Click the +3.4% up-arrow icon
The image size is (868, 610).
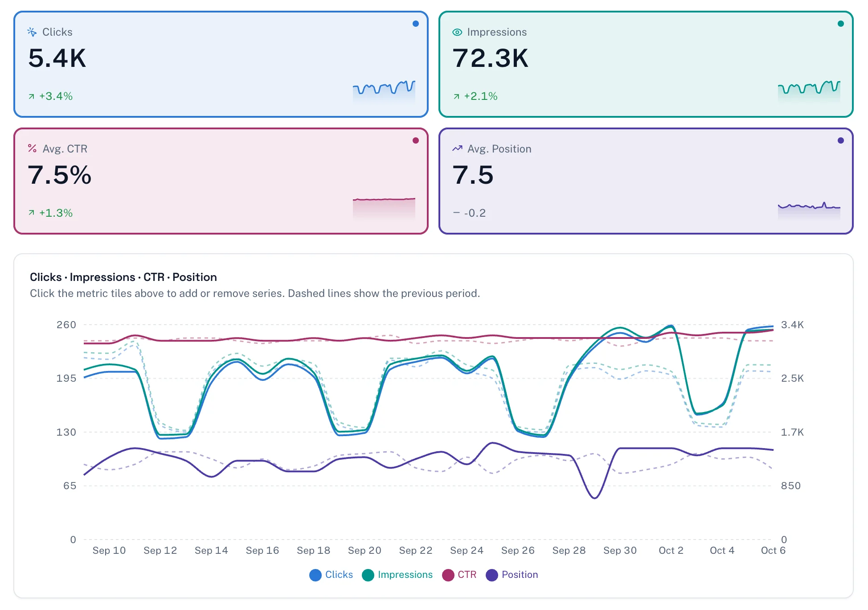(32, 96)
